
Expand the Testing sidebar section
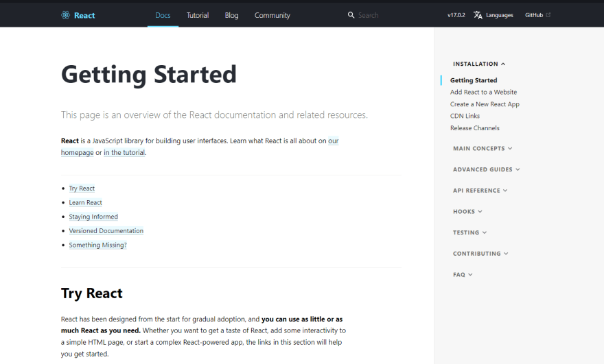pos(469,232)
